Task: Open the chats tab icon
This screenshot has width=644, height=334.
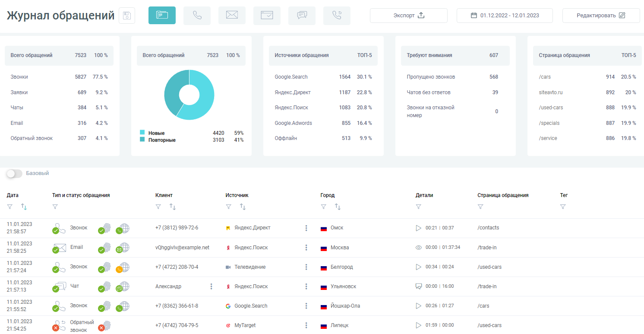Action: 302,16
